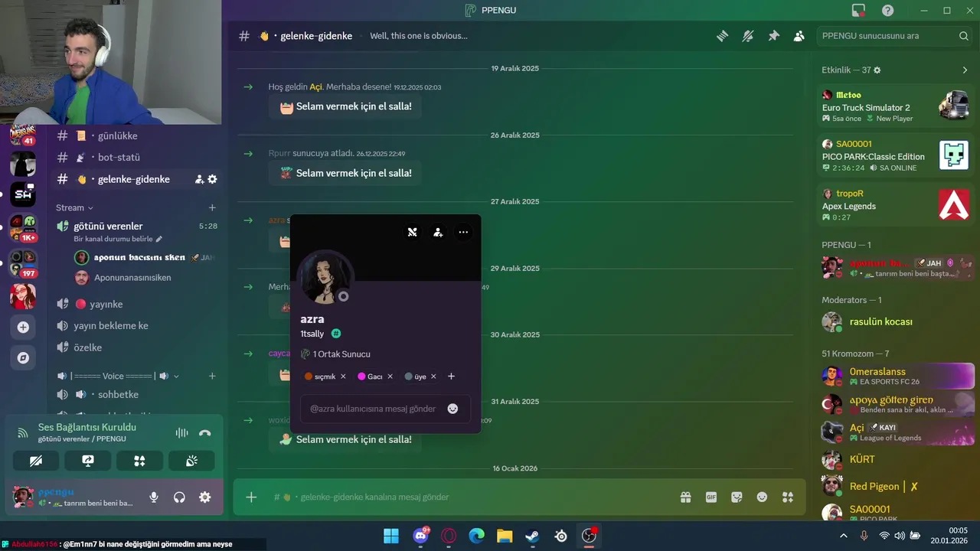Click Selam vermek için el salla for Rpurr
Viewport: 980px width, 551px height.
[x=345, y=173]
